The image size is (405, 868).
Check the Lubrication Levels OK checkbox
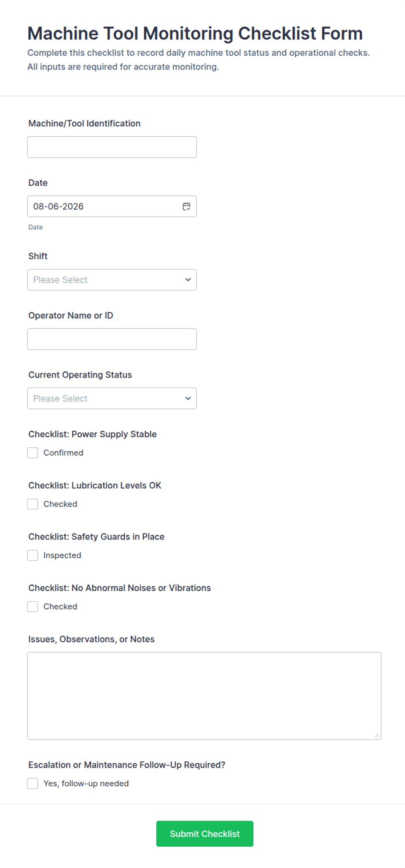pyautogui.click(x=33, y=504)
